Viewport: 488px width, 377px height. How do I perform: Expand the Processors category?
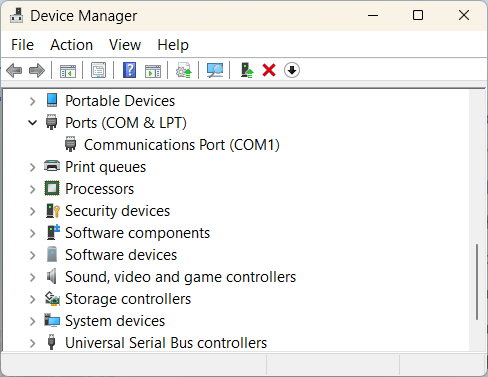pos(32,189)
